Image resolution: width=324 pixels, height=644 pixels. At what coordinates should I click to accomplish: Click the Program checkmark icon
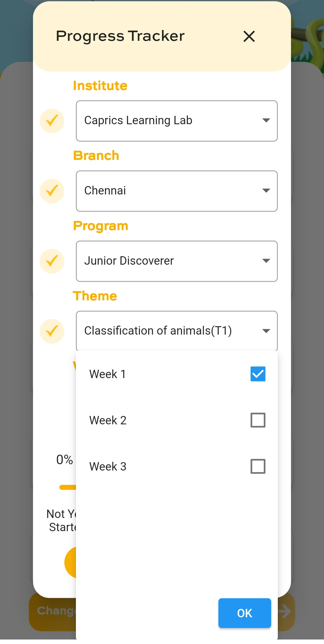[x=52, y=261]
